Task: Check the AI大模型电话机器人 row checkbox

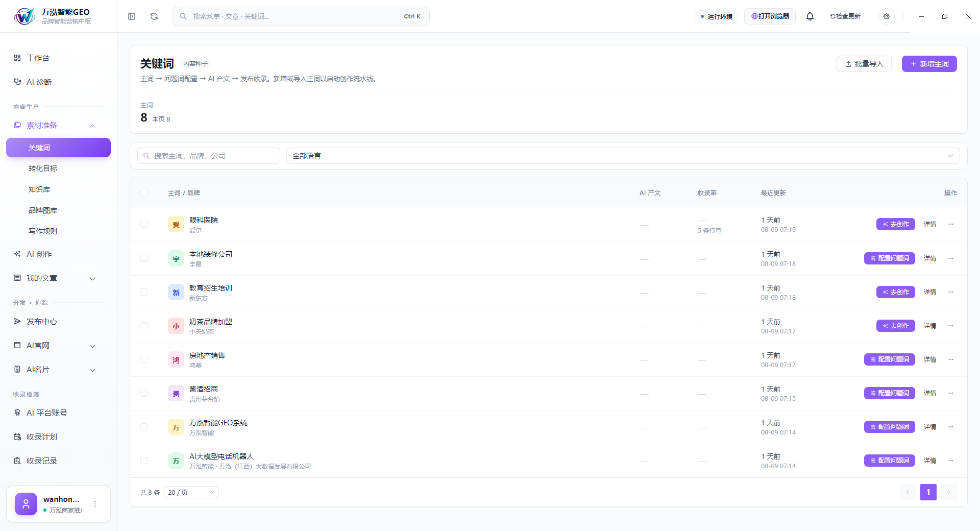Action: (144, 461)
